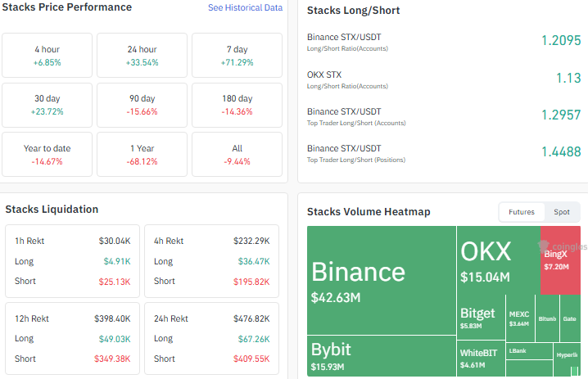Switch heatmap to Spot tab
588x379 pixels.
(x=561, y=212)
